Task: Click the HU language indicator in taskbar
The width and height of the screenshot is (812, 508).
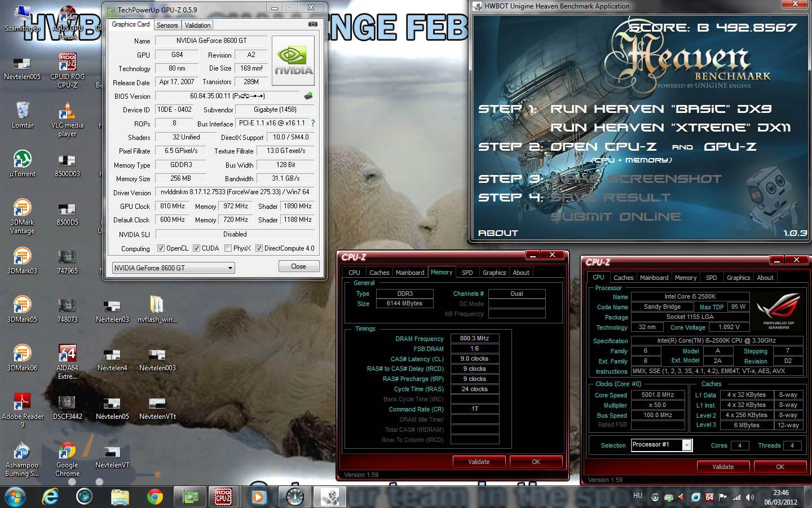Action: (x=638, y=496)
